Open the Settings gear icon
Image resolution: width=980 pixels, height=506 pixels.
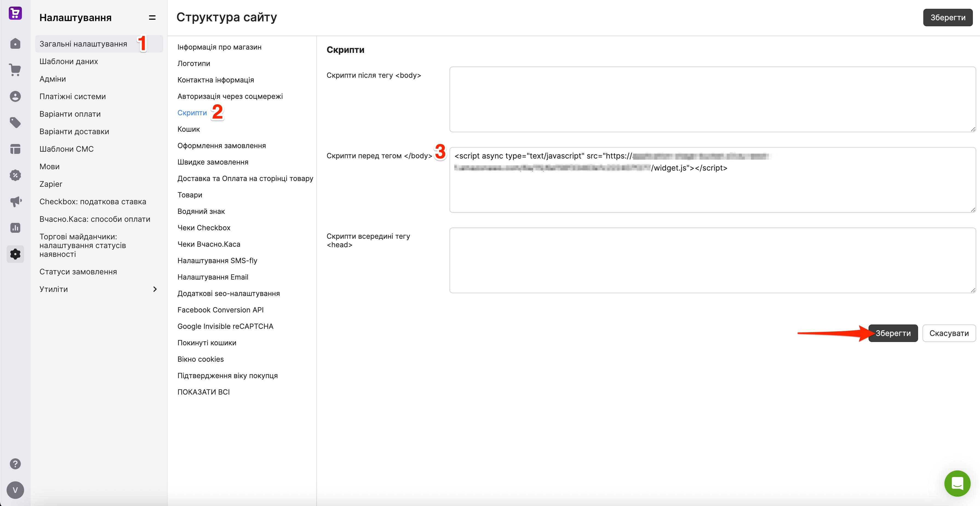click(15, 254)
